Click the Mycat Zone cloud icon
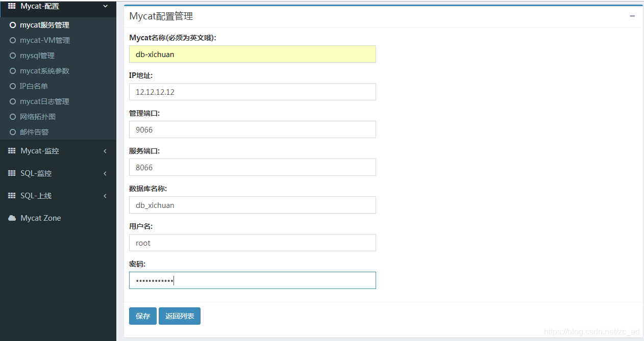The image size is (644, 341). pos(12,218)
